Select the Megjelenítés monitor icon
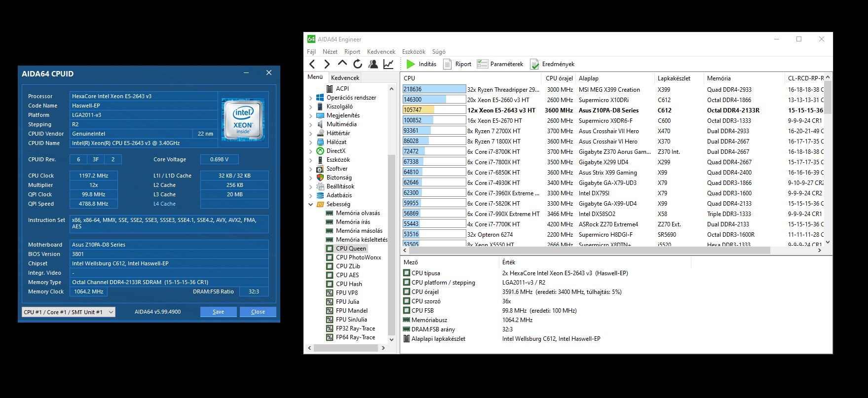 click(320, 115)
